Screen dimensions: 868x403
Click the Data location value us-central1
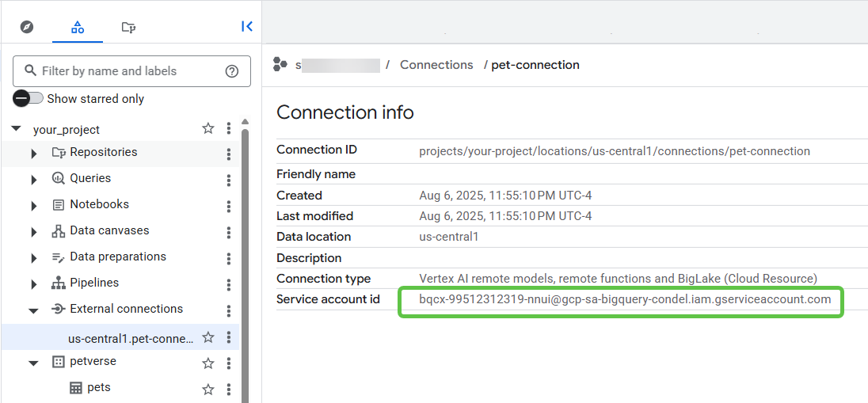(448, 237)
